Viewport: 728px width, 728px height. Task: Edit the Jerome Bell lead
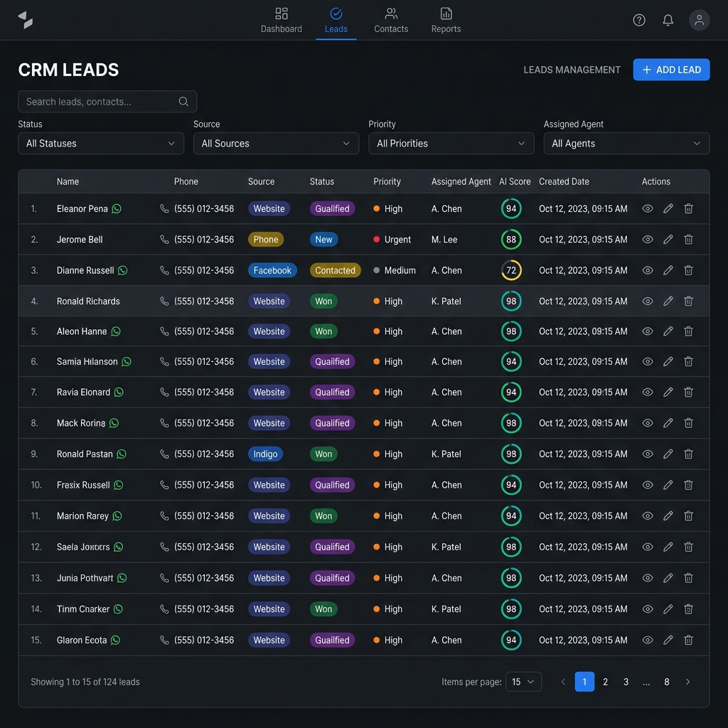(668, 239)
